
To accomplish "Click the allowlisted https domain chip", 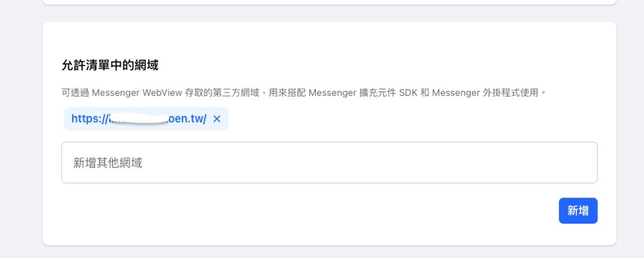I will tap(138, 119).
